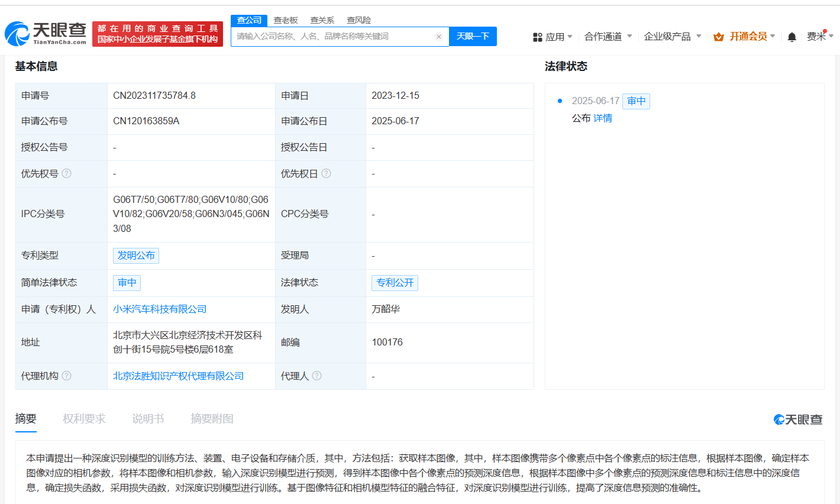Switch to the 权利要求 tab

tap(84, 419)
